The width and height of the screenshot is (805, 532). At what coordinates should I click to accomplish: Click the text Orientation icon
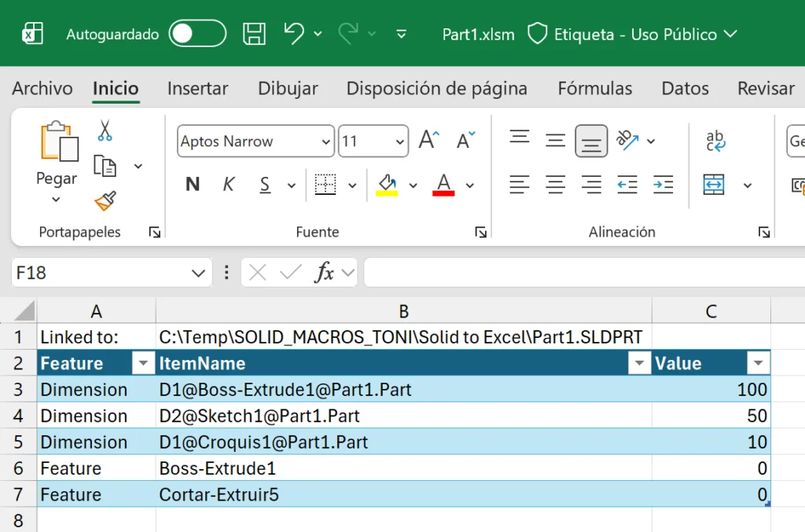click(627, 140)
